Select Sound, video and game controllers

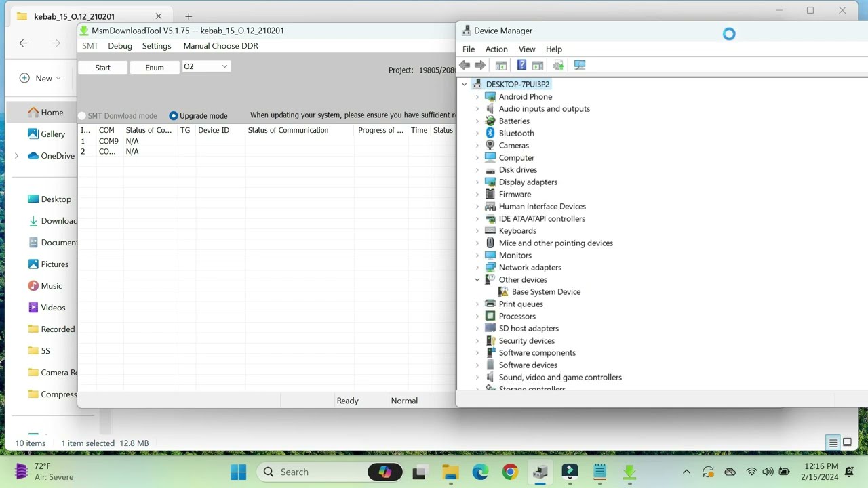(560, 377)
